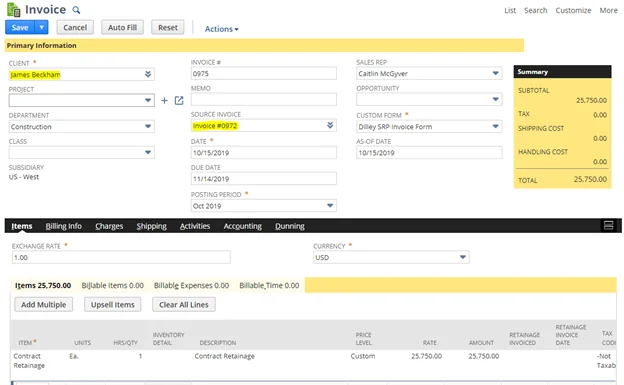Switch to the Shipping tab

coord(152,226)
